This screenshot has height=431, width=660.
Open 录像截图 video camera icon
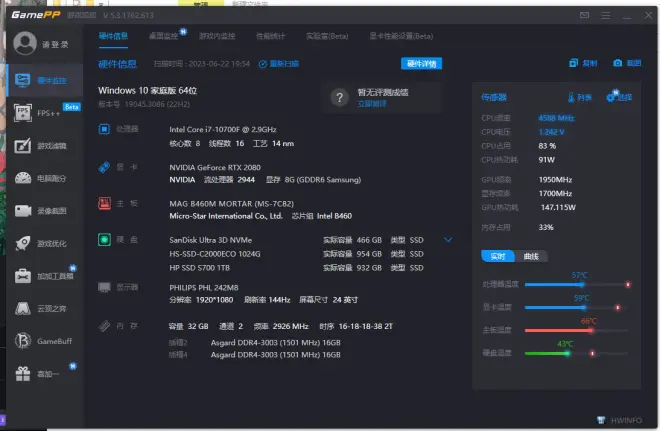click(23, 211)
